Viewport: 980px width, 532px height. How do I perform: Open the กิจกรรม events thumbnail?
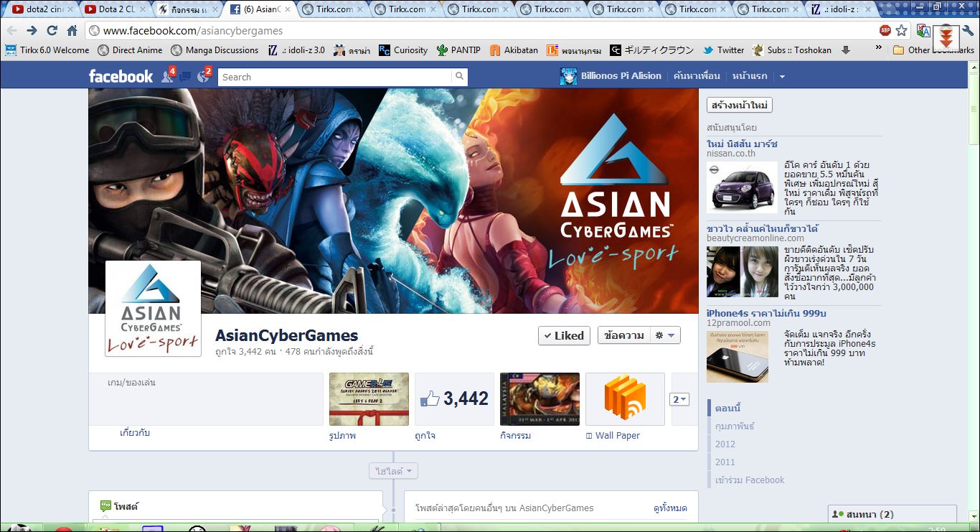[x=540, y=398]
